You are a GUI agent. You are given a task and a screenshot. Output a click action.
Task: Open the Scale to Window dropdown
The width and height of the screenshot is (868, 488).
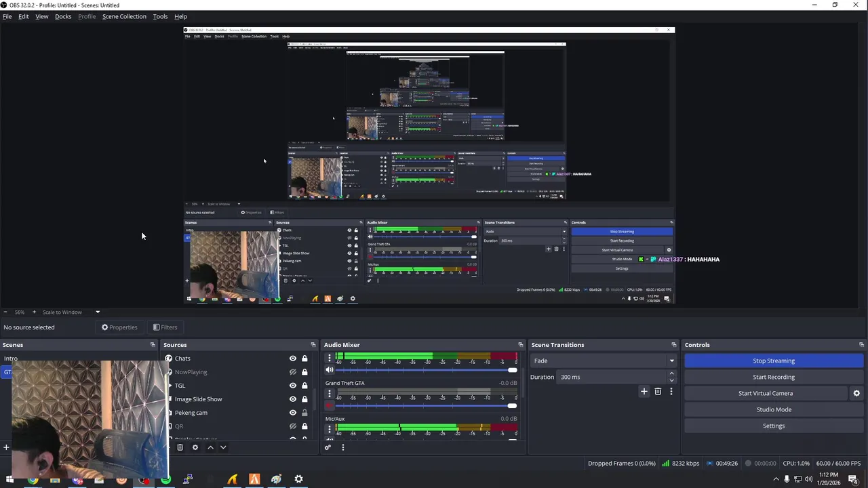point(71,312)
